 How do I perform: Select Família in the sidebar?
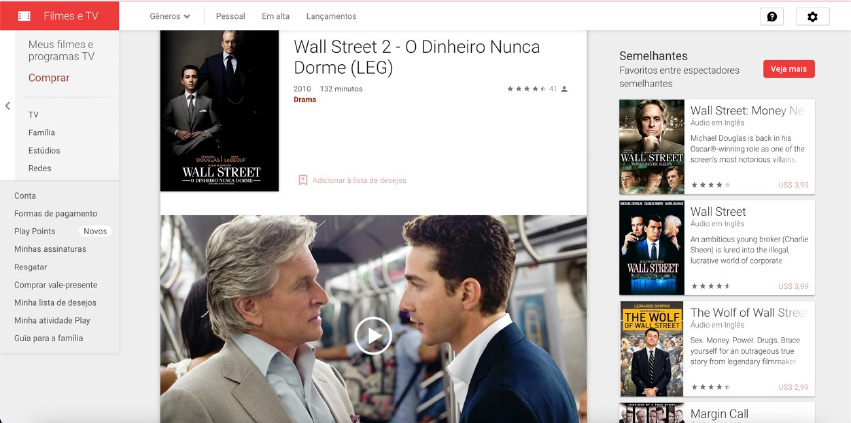click(x=42, y=132)
